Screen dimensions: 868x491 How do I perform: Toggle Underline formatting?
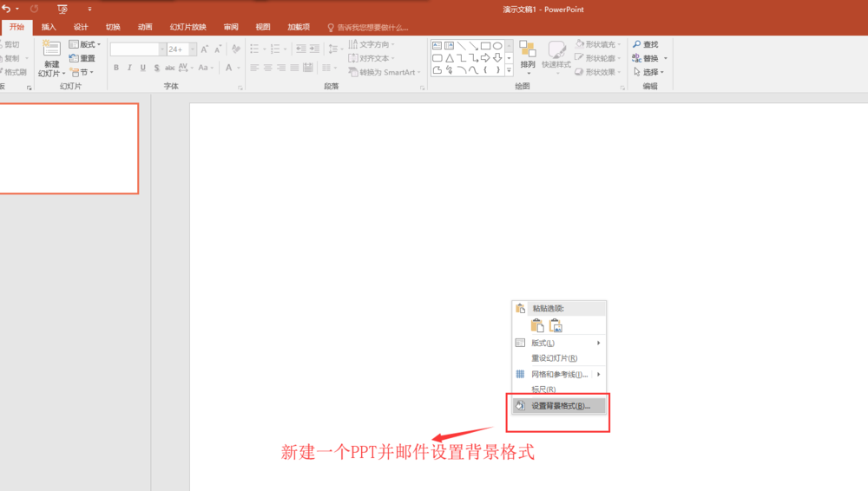(143, 68)
